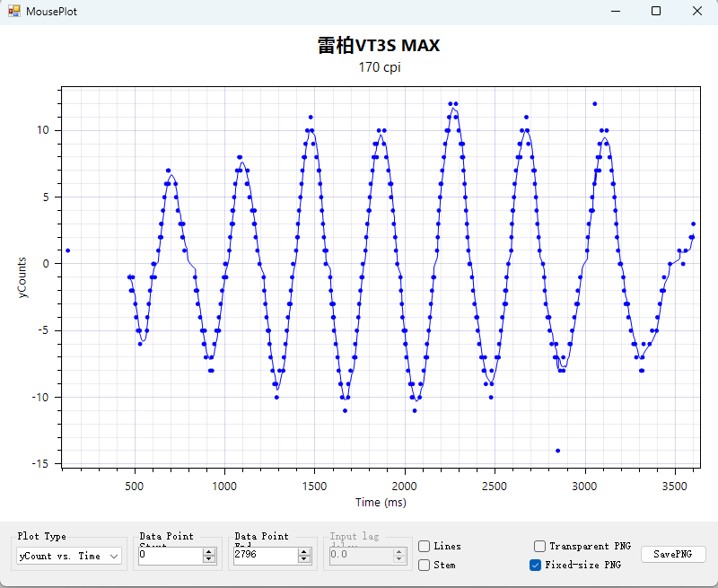The width and height of the screenshot is (718, 588).
Task: Enable the Stem checkbox
Action: [424, 565]
